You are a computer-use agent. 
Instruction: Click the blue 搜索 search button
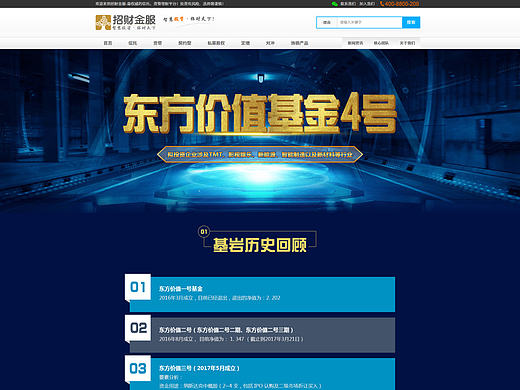point(411,22)
